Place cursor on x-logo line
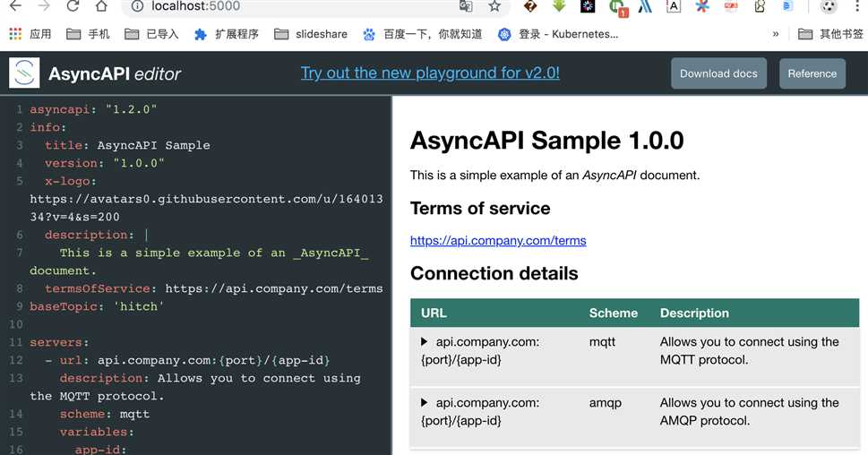Screen dimensions: 868x455 70,181
